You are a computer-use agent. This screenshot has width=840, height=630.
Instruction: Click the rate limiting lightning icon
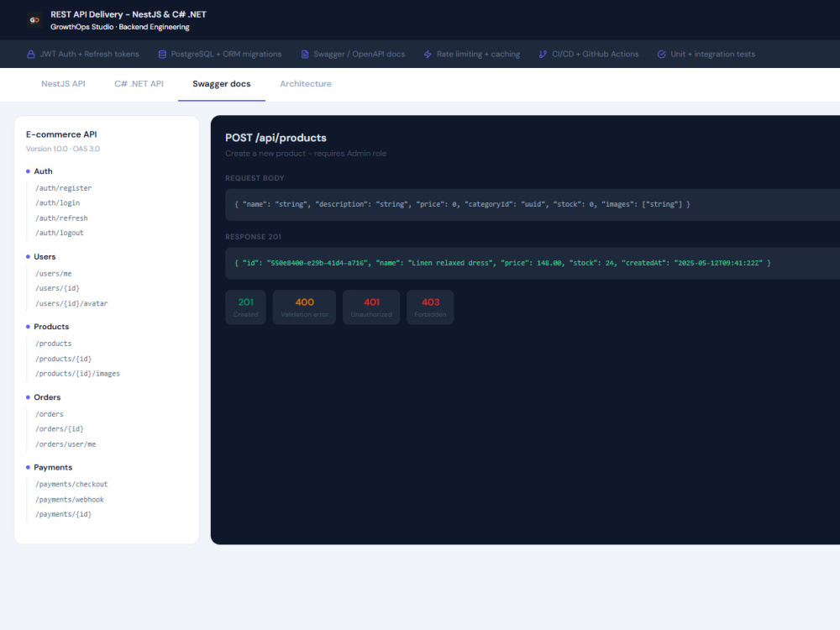pos(428,54)
